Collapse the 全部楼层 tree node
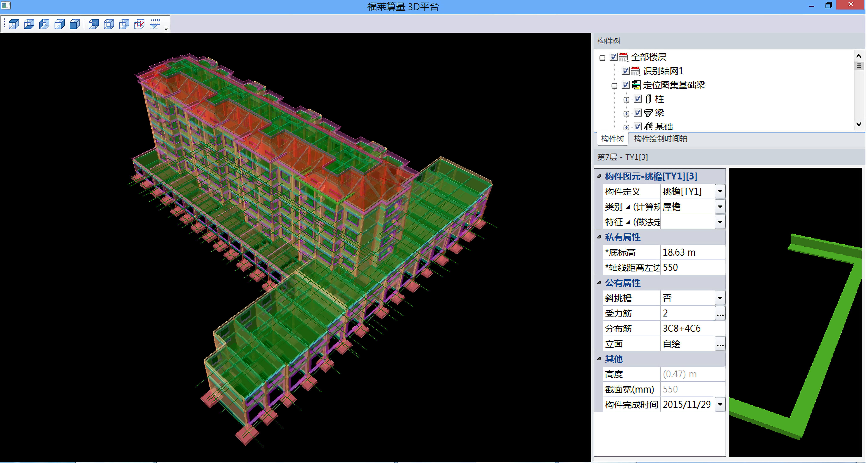 pos(602,58)
